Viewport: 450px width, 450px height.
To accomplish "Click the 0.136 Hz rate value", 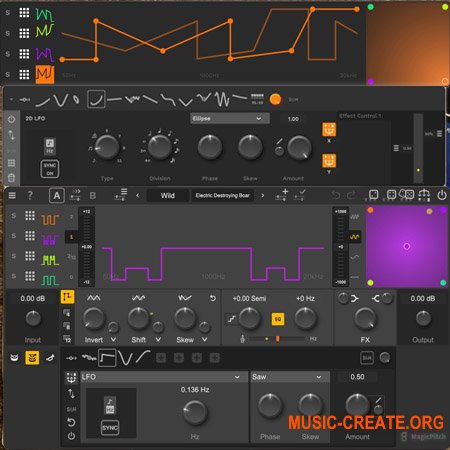I will [x=195, y=390].
